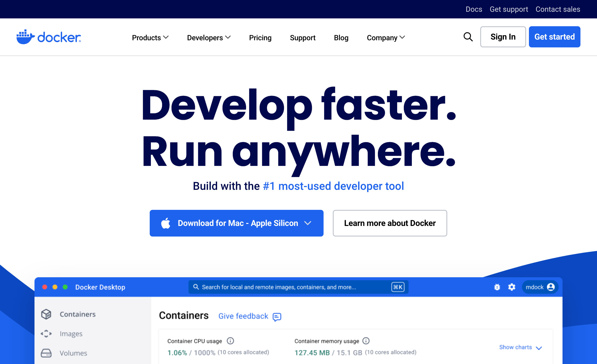Open the Pricing menu item
Image resolution: width=597 pixels, height=364 pixels.
pyautogui.click(x=260, y=38)
